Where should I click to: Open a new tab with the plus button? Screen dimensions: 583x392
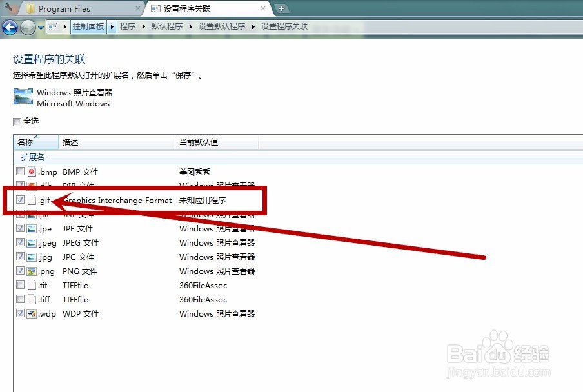click(x=280, y=8)
